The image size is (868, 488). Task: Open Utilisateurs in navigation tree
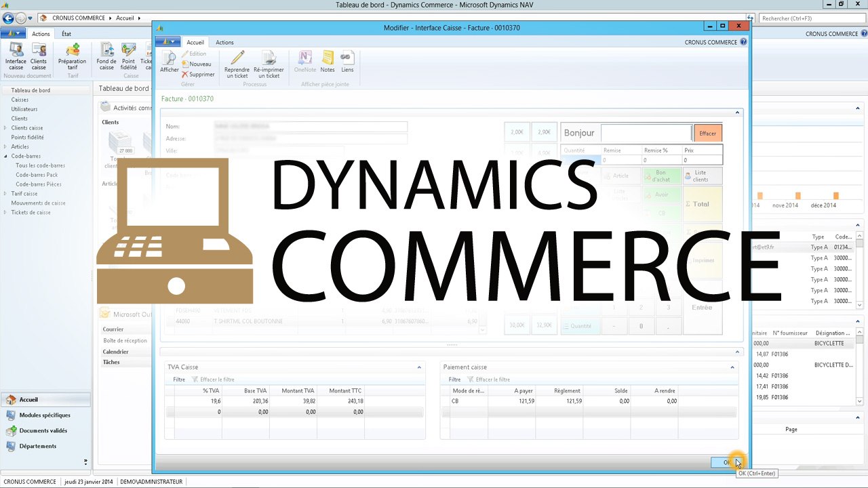click(24, 109)
